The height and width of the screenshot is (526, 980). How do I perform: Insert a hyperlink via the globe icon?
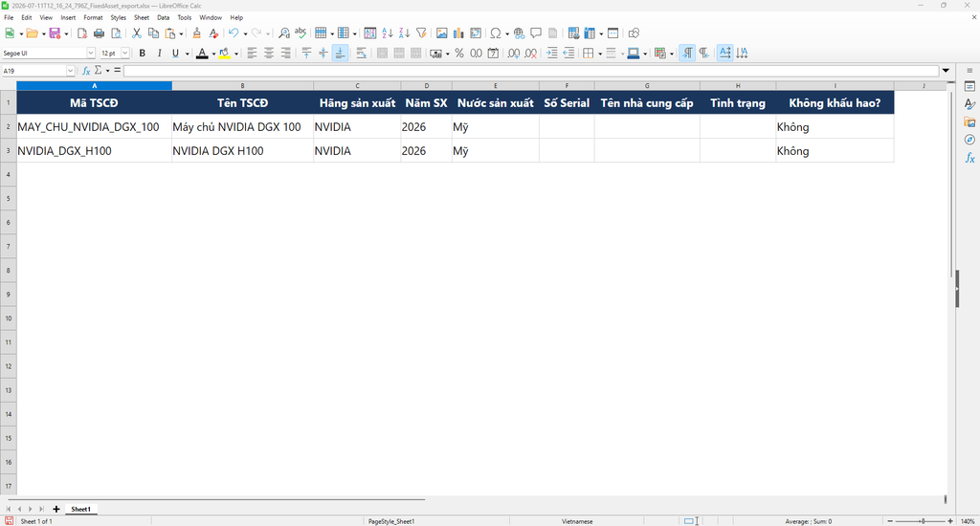pyautogui.click(x=520, y=33)
